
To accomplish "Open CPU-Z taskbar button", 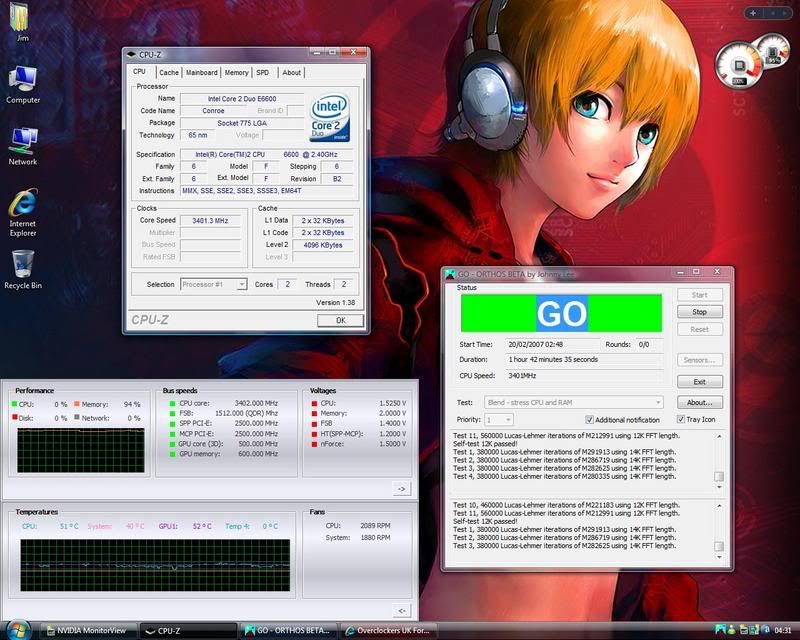I will (x=188, y=631).
